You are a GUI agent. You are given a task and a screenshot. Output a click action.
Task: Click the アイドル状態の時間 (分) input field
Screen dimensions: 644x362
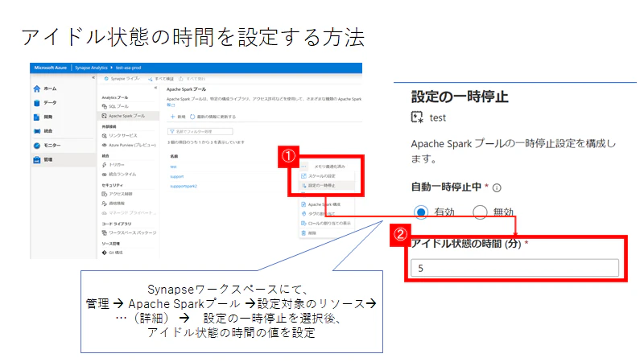(514, 268)
